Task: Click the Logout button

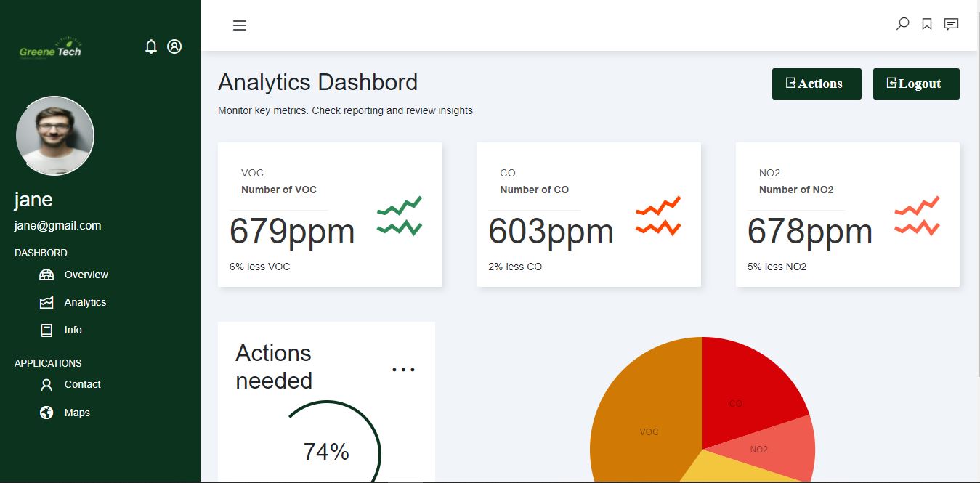Action: pyautogui.click(x=916, y=84)
